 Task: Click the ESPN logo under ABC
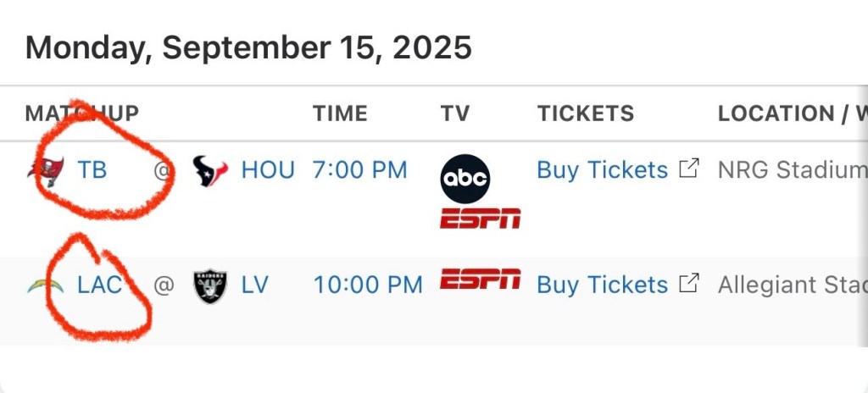click(480, 219)
